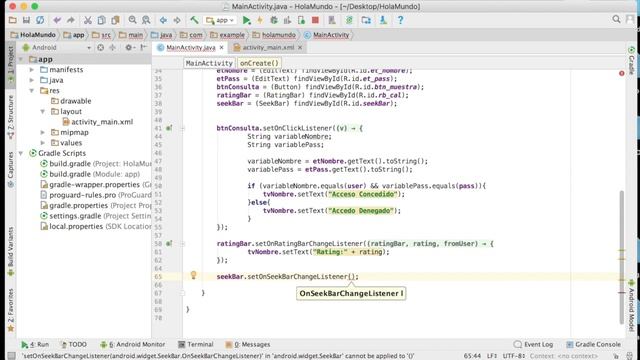Click the Undo arrow in toolbar
640x360 pixels.
click(x=57, y=20)
